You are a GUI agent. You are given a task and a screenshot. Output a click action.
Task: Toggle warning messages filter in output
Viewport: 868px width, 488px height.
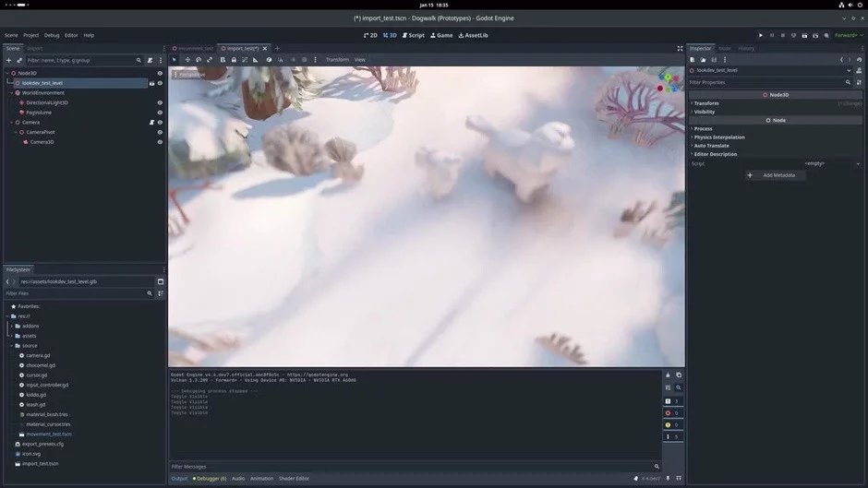tap(672, 425)
